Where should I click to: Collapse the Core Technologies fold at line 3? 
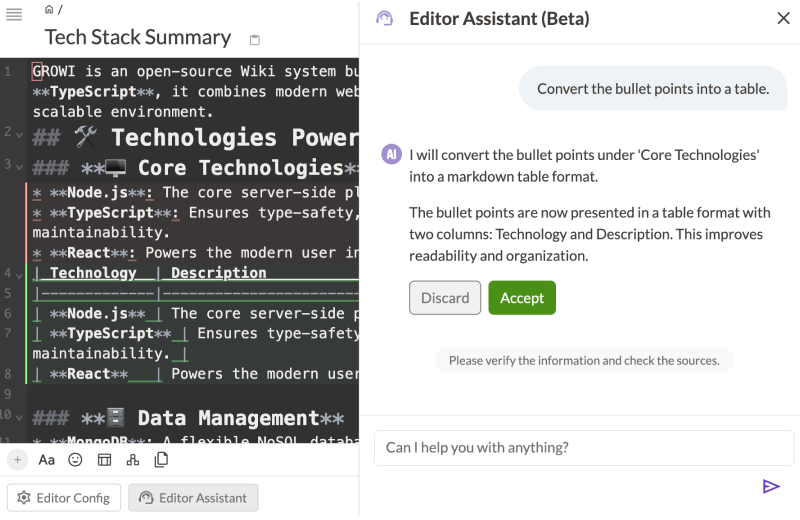pyautogui.click(x=19, y=164)
